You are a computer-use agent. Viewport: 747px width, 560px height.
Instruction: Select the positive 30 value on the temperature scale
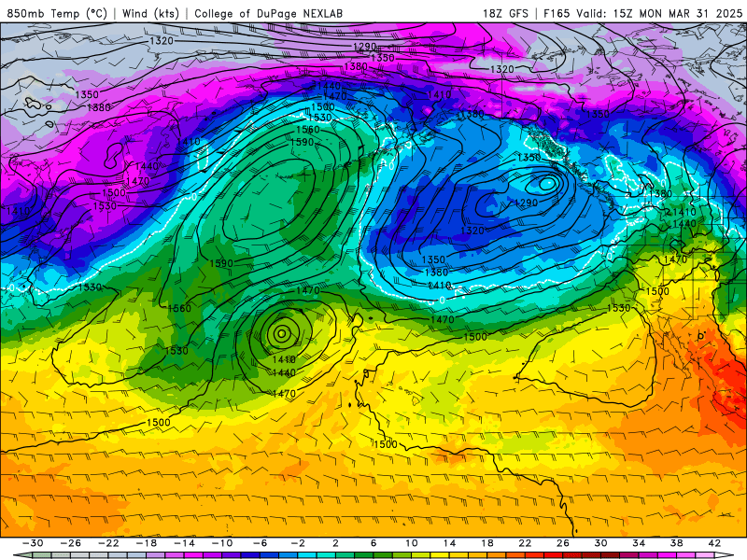[x=600, y=543]
